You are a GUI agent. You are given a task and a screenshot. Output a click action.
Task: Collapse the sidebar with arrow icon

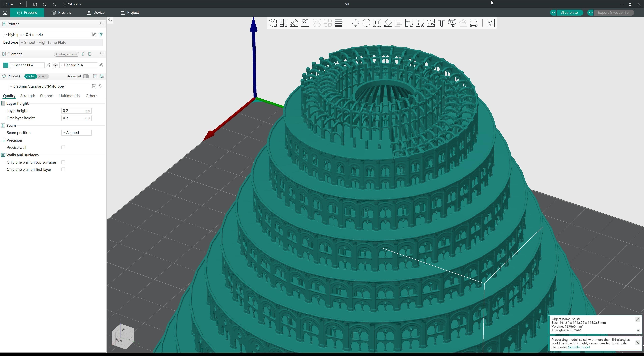(x=110, y=20)
